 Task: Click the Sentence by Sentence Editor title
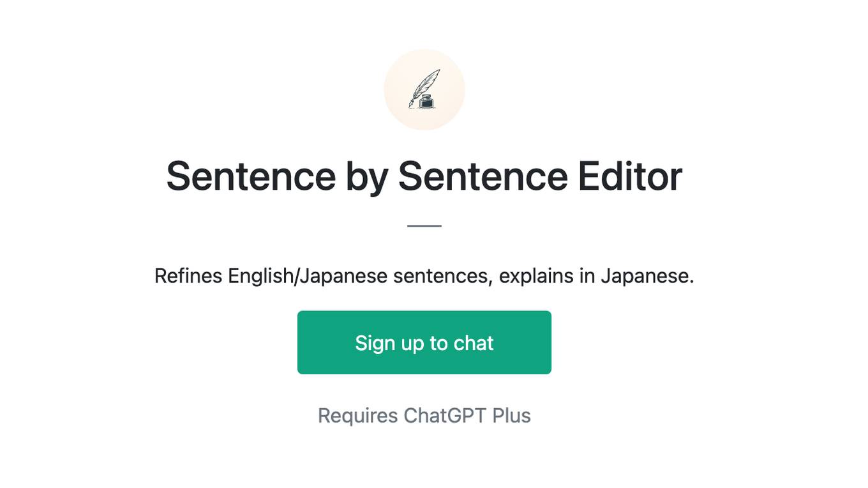pos(424,176)
